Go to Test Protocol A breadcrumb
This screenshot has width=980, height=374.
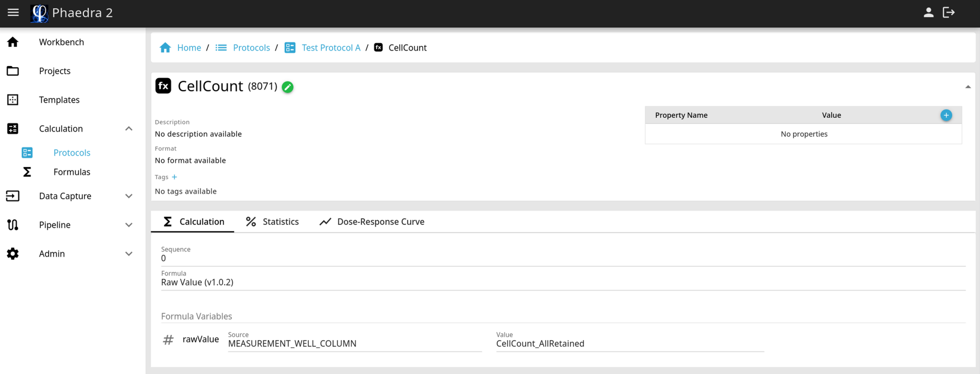click(x=331, y=48)
